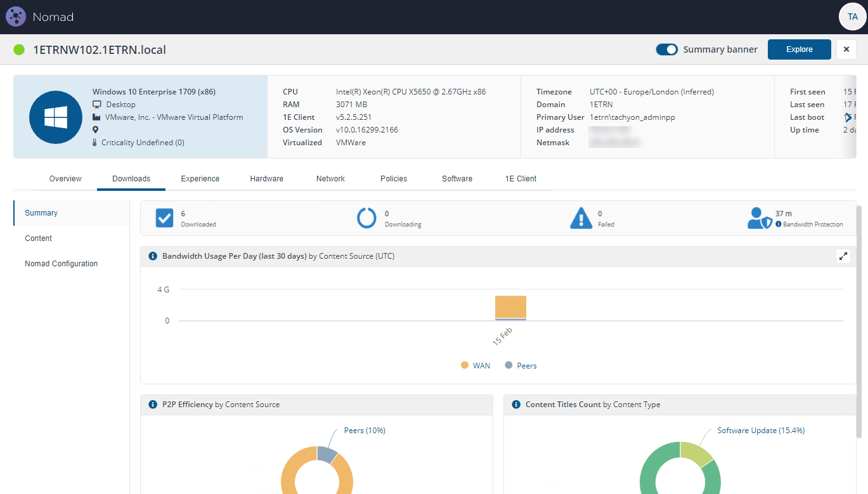868x494 pixels.
Task: Click the Explore button
Action: click(x=800, y=49)
